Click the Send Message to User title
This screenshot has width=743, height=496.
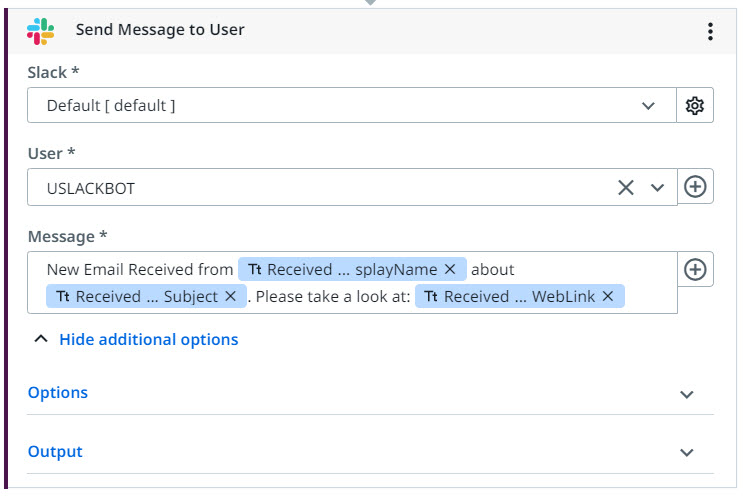tap(160, 30)
